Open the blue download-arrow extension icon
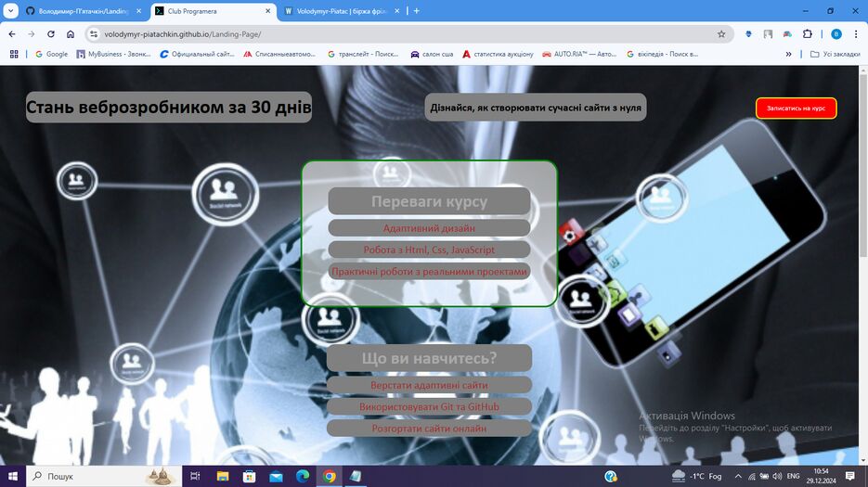 tap(748, 34)
